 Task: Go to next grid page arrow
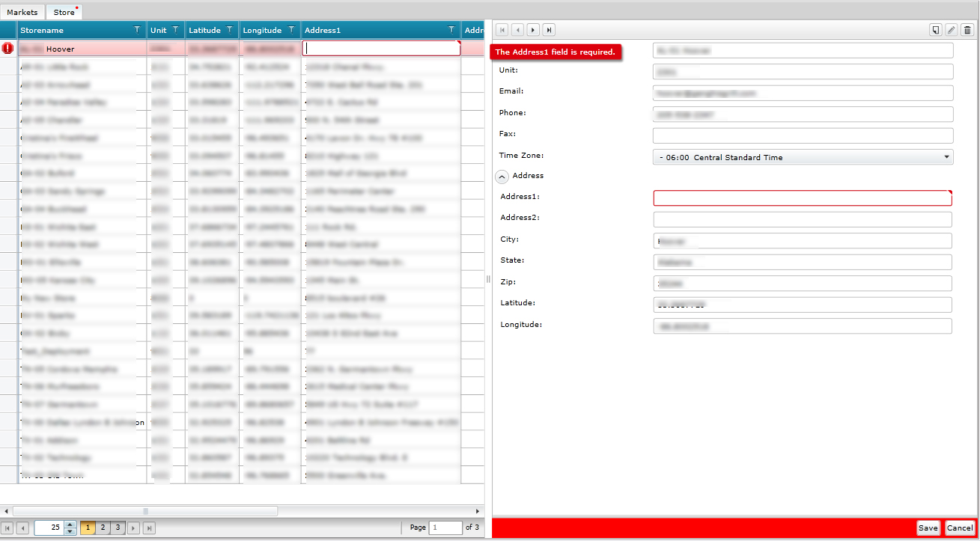tap(134, 528)
